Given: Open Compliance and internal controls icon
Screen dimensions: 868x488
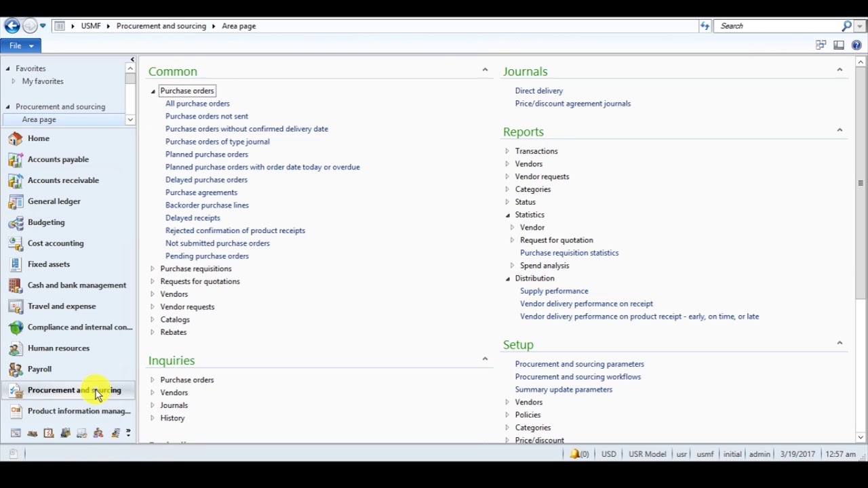Looking at the screenshot, I should (x=16, y=327).
